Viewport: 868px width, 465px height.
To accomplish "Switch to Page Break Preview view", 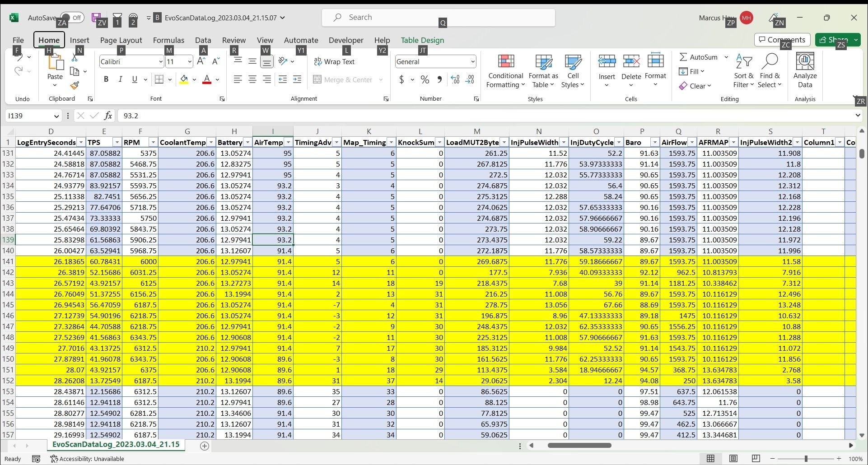I will click(x=756, y=459).
